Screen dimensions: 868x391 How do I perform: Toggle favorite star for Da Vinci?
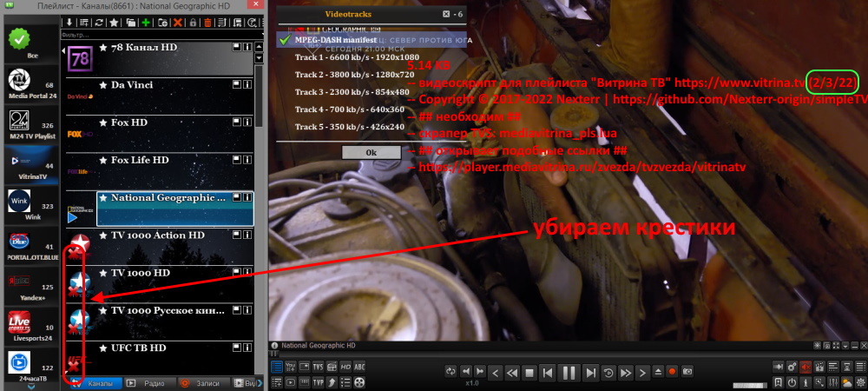point(103,85)
